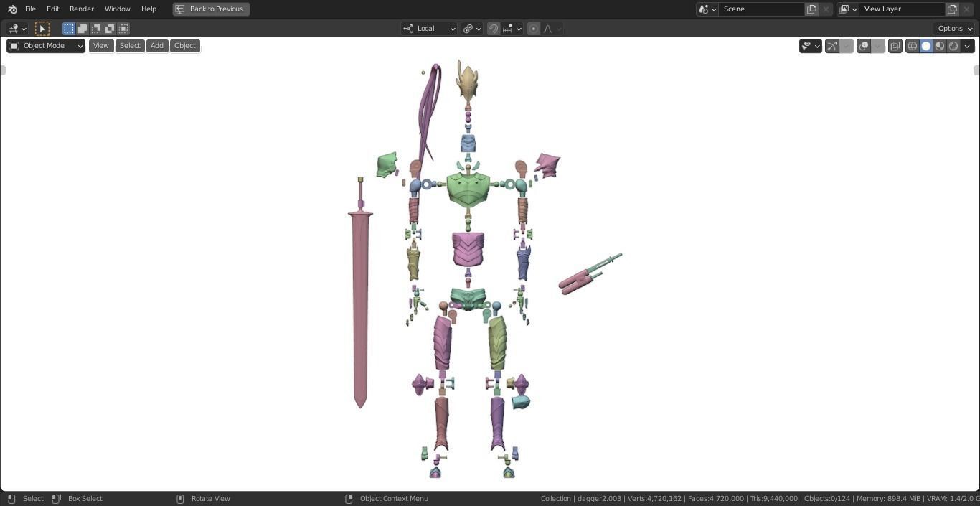The height and width of the screenshot is (506, 980).
Task: Choose Extend selection mode icon
Action: coord(83,29)
